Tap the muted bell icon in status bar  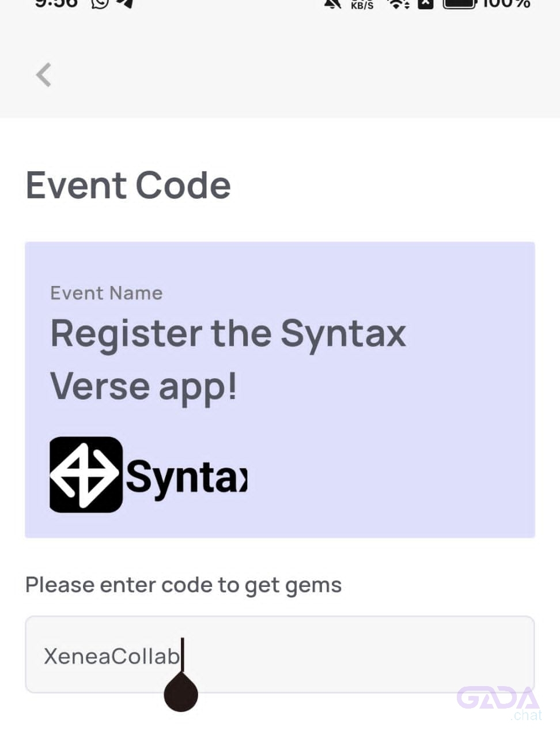[x=333, y=4]
